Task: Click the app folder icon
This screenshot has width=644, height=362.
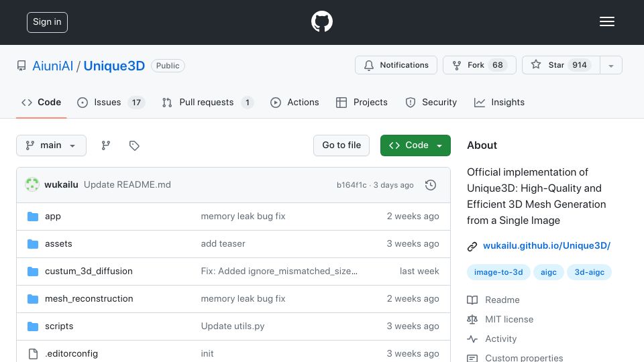Action: 33,217
